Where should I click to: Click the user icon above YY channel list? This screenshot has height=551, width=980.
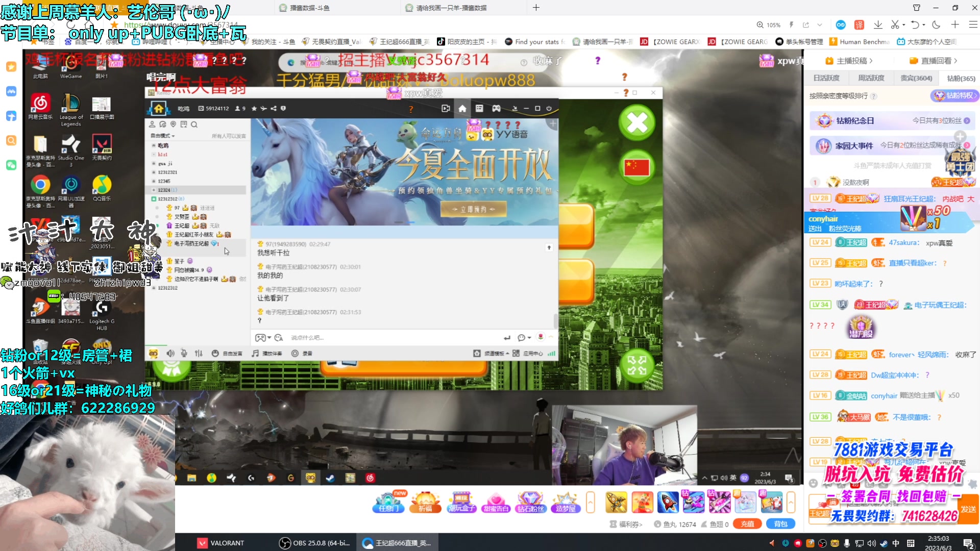click(152, 124)
